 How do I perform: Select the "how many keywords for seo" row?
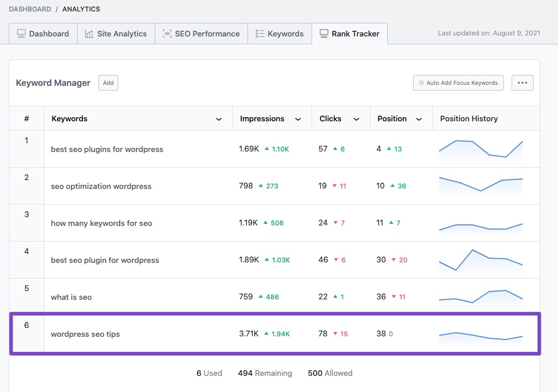click(102, 223)
